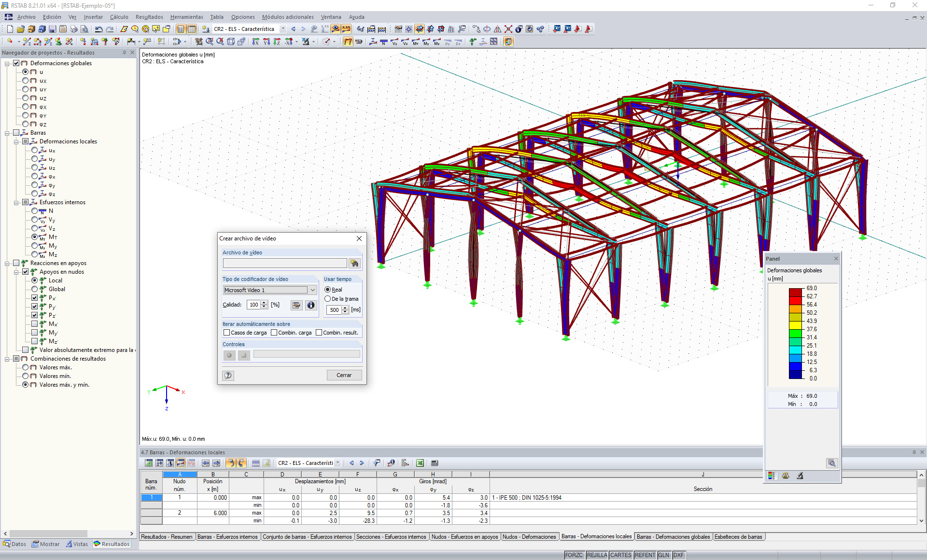Click the red 69.0 legend color swatch
The width and height of the screenshot is (927, 560).
point(795,292)
